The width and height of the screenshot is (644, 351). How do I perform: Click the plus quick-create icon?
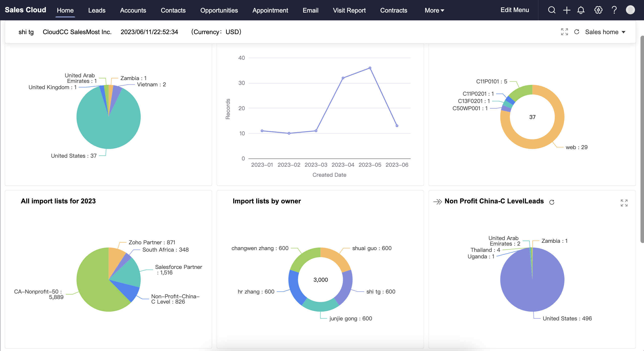tap(566, 10)
